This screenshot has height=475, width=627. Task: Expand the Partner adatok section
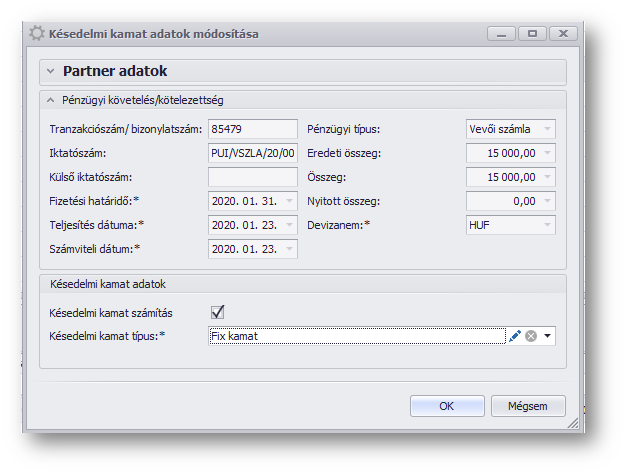[50, 72]
